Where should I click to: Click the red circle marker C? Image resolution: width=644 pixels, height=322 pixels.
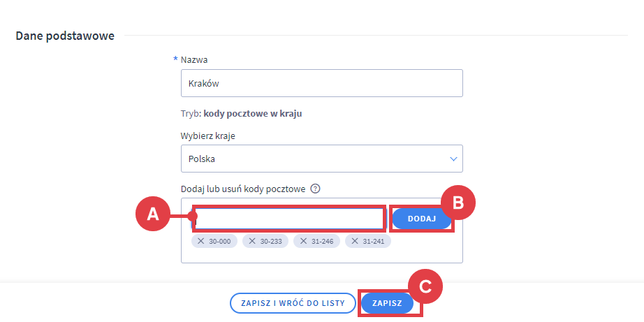click(425, 286)
